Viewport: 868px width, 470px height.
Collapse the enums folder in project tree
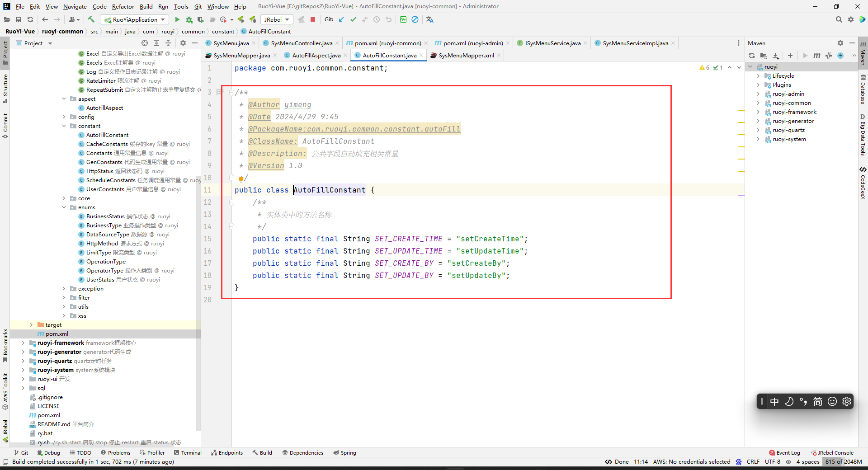pos(64,207)
